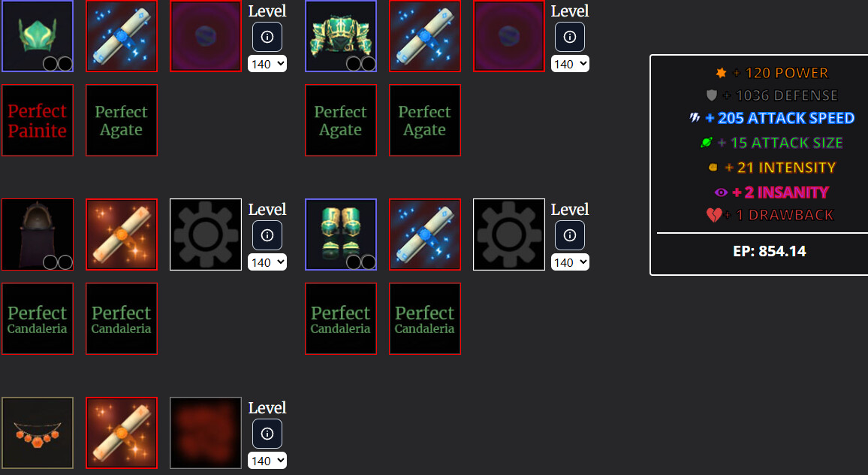This screenshot has height=475, width=868.
Task: Click the Perfect Painite gem slot
Action: tap(38, 120)
